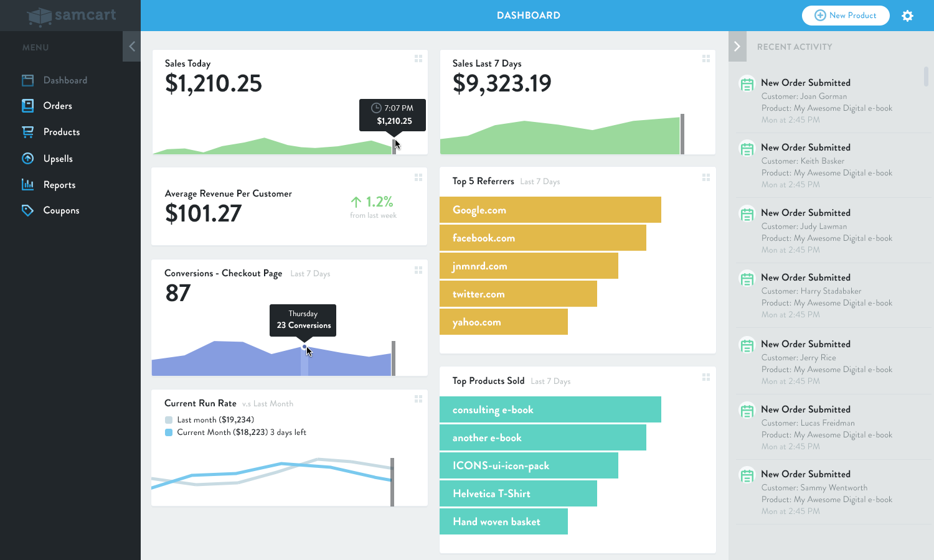The height and width of the screenshot is (560, 934).
Task: Click grid handle on Top 5 Referrers card
Action: [706, 177]
